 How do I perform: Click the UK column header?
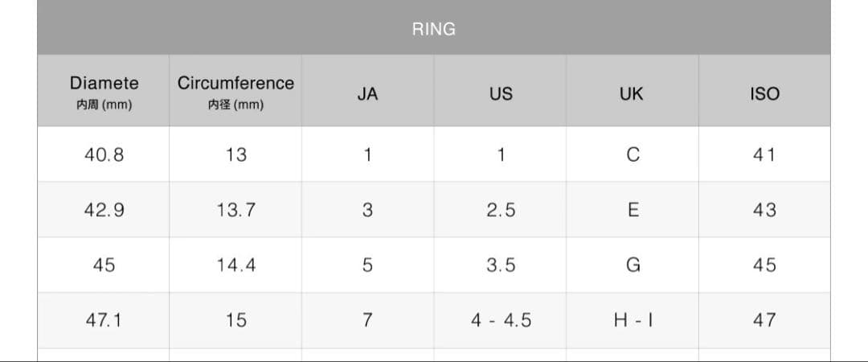(x=632, y=93)
